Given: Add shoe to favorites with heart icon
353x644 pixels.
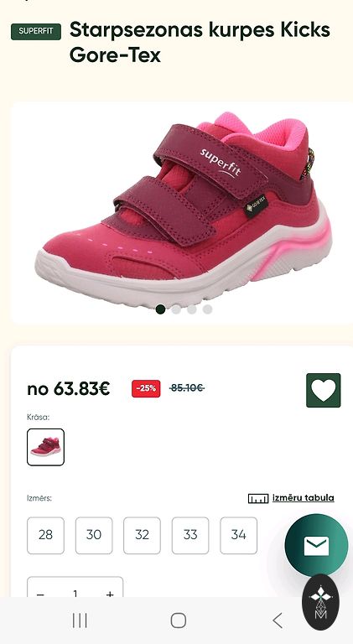Looking at the screenshot, I should (x=323, y=390).
